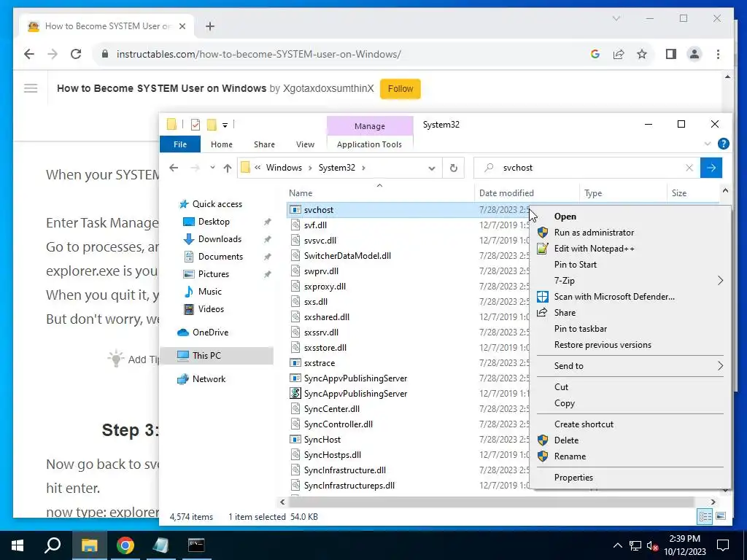Open Properties from context menu

pyautogui.click(x=573, y=478)
